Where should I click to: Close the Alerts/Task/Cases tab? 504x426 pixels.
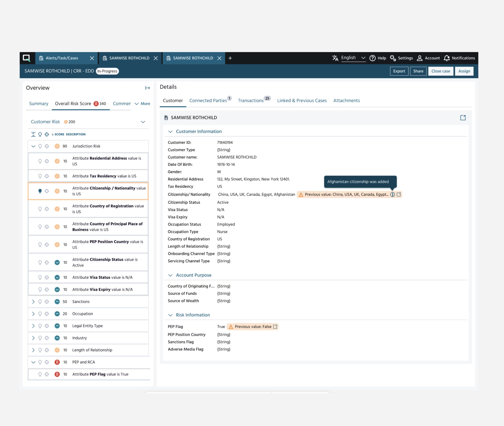(x=92, y=58)
